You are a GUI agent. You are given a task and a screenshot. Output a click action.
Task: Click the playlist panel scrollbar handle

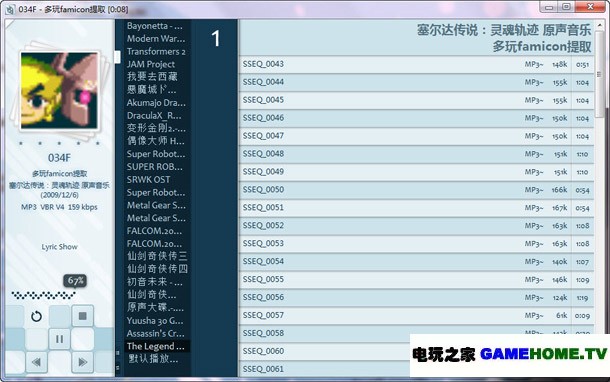tap(117, 56)
